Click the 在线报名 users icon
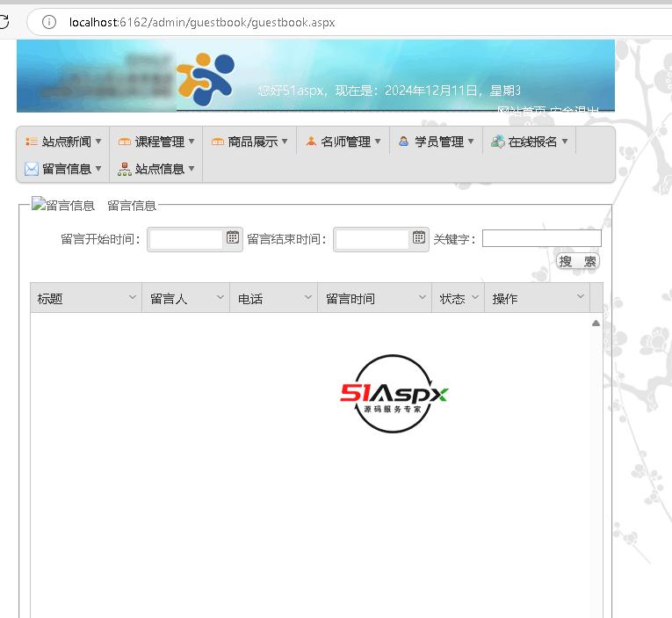This screenshot has height=618, width=672. coord(497,142)
